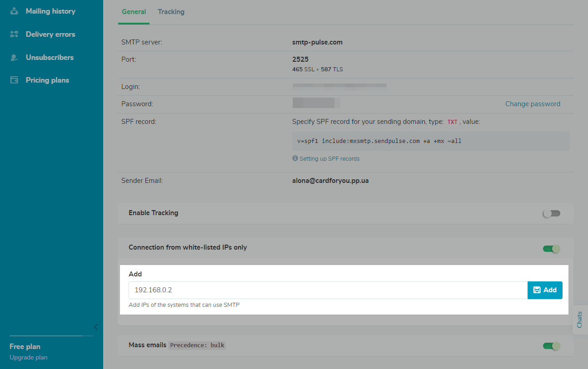
Task: Open the Upgrade plan link
Action: (x=28, y=357)
